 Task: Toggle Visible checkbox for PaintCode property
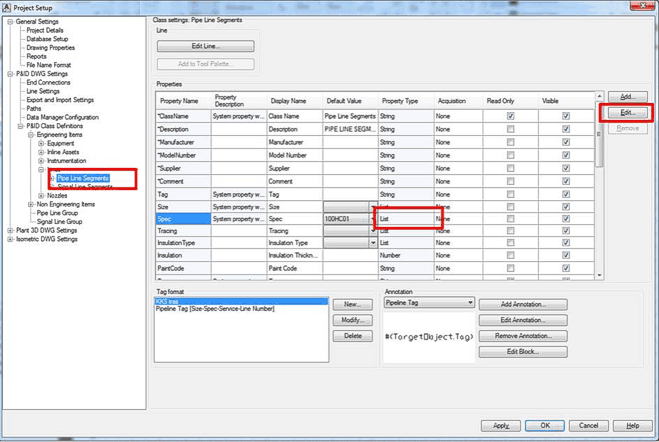pyautogui.click(x=566, y=268)
